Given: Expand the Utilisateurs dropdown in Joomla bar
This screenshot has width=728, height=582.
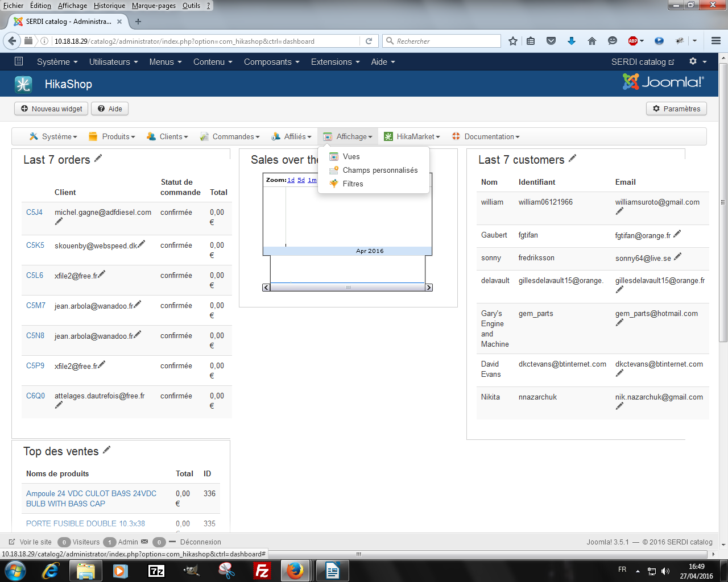Looking at the screenshot, I should (114, 62).
